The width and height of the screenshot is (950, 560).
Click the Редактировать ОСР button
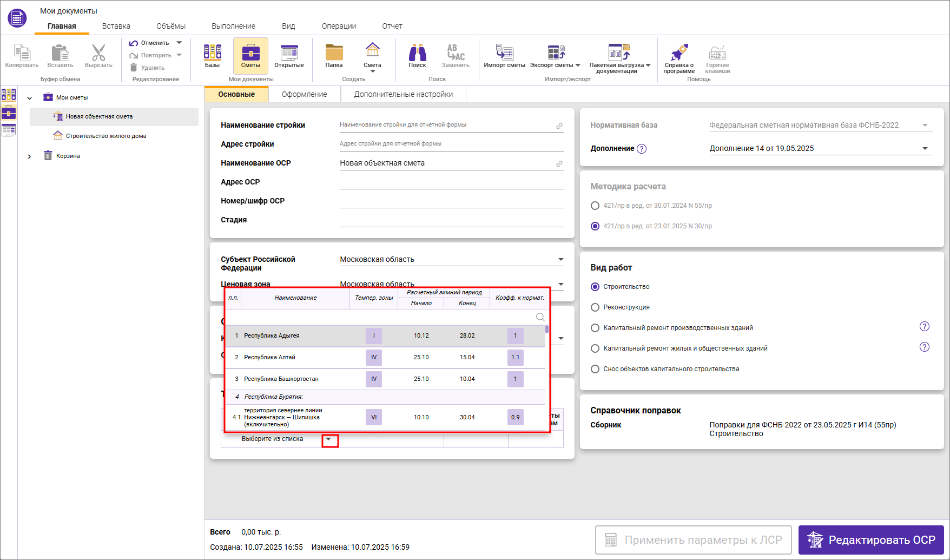pos(871,540)
